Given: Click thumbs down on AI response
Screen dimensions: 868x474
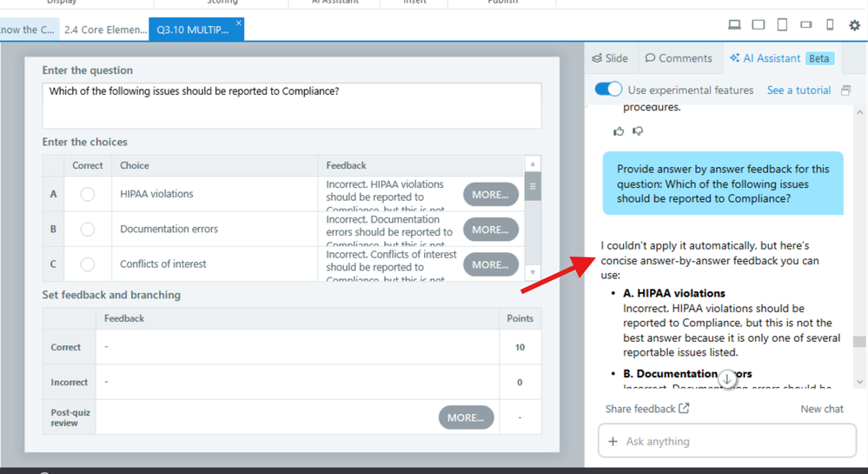Looking at the screenshot, I should (x=638, y=131).
